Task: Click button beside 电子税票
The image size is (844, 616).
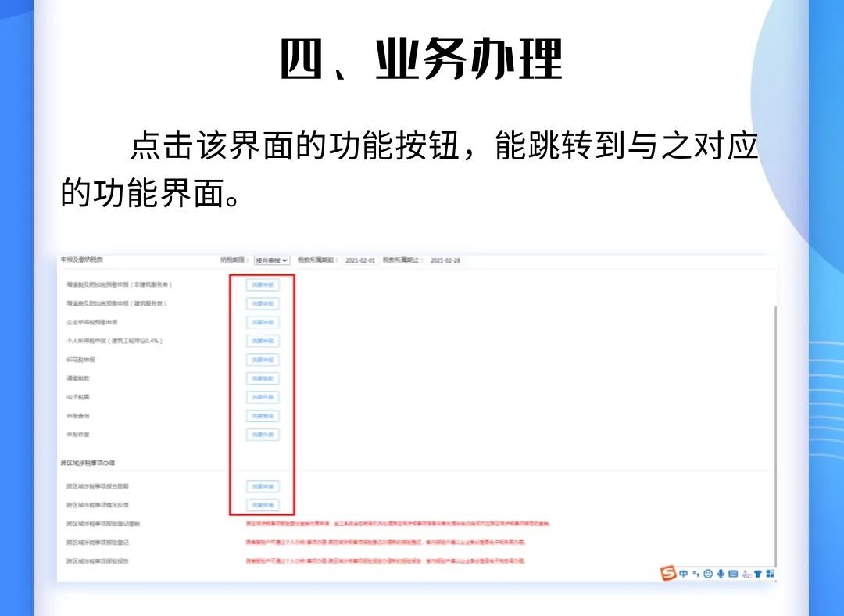Action: pyautogui.click(x=263, y=397)
